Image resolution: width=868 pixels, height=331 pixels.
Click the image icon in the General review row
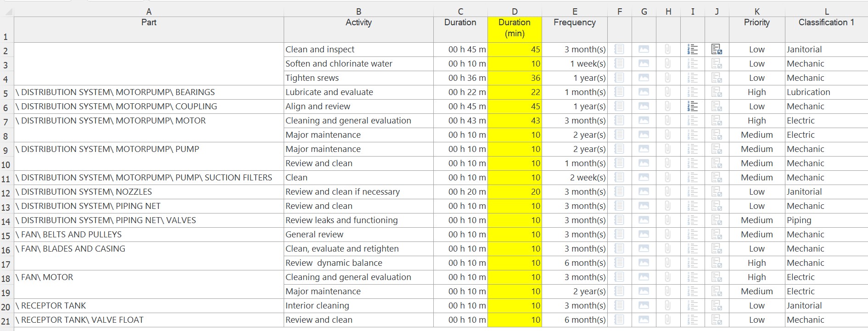point(644,235)
